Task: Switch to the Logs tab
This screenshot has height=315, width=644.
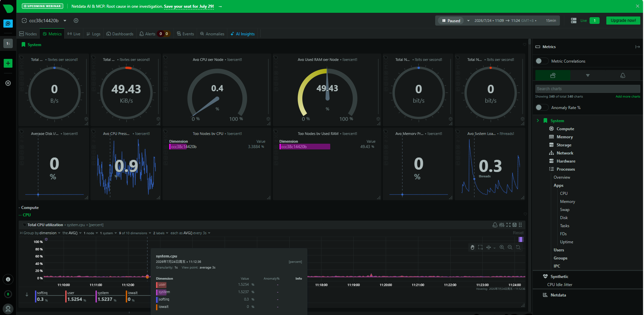Action: (93, 34)
